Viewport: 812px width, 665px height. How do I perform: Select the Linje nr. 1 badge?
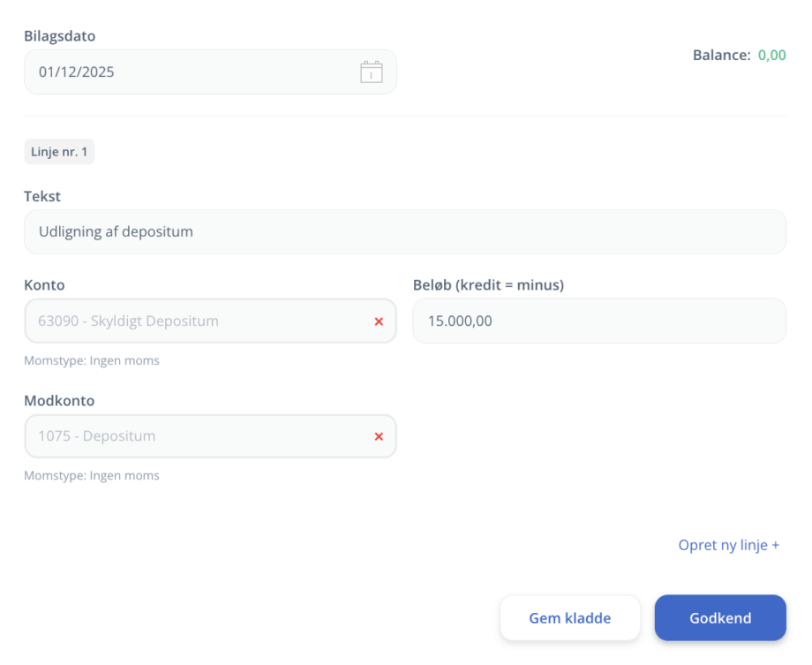(x=59, y=152)
